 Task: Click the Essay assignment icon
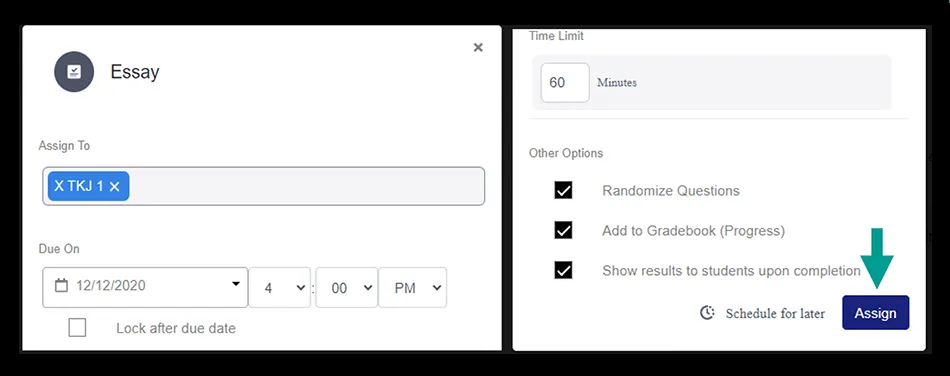(74, 71)
